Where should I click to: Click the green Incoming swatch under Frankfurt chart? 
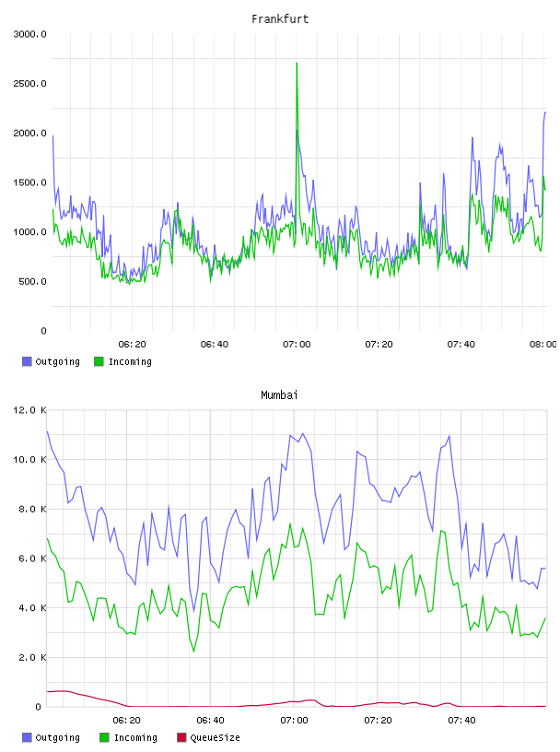coord(99,361)
